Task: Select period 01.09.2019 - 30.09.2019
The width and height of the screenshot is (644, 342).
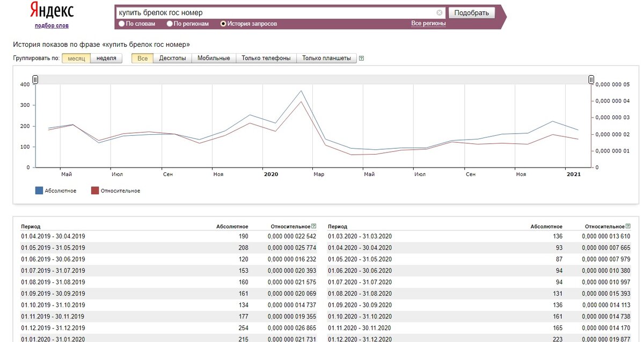Action: (53, 294)
